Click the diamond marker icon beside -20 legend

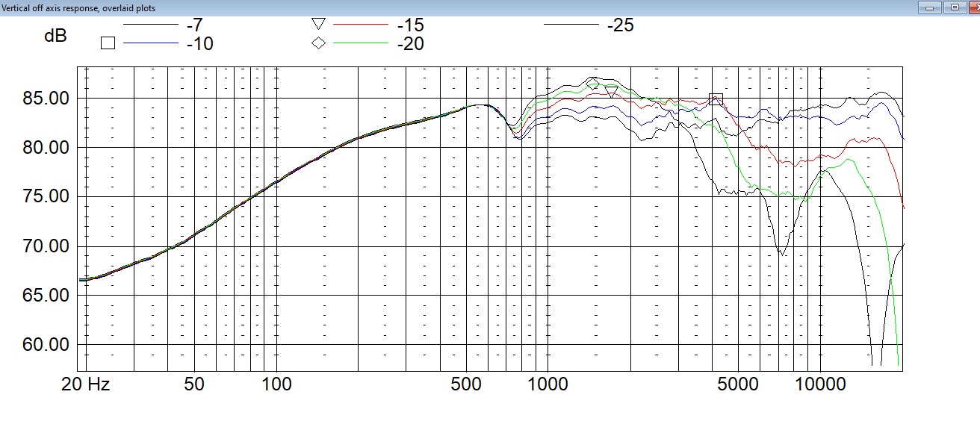click(319, 43)
